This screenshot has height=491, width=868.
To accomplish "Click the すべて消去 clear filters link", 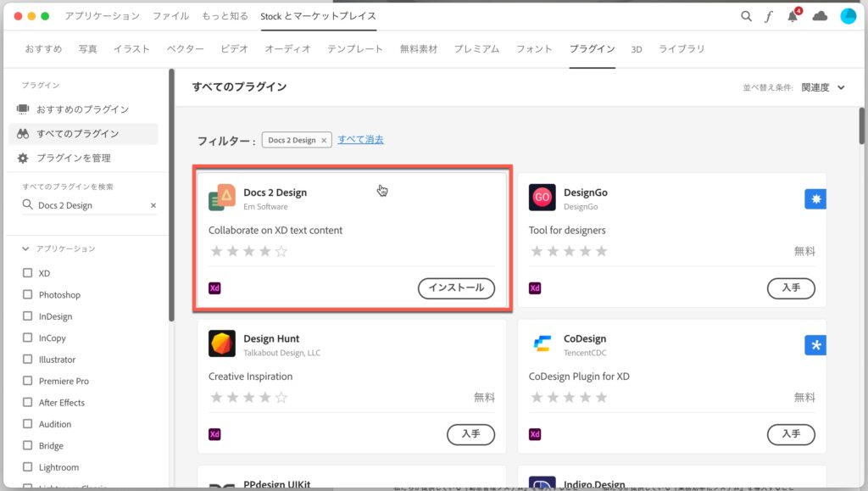I will 360,139.
